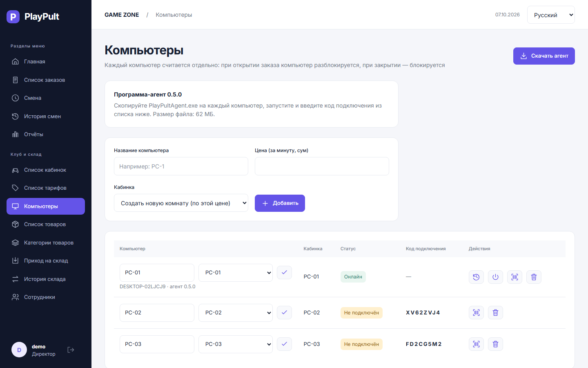Viewport: 588px width, 368px height.
Task: Open История смен menu item
Action: [46, 116]
